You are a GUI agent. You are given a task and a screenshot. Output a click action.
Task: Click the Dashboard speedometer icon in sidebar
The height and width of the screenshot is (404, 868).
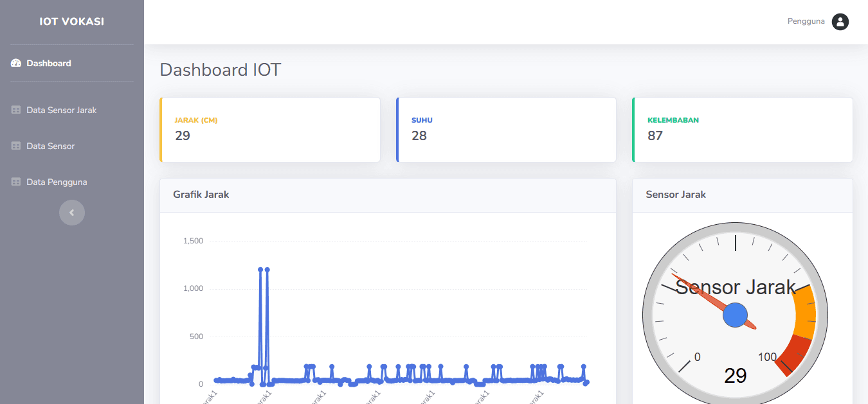[x=15, y=62]
